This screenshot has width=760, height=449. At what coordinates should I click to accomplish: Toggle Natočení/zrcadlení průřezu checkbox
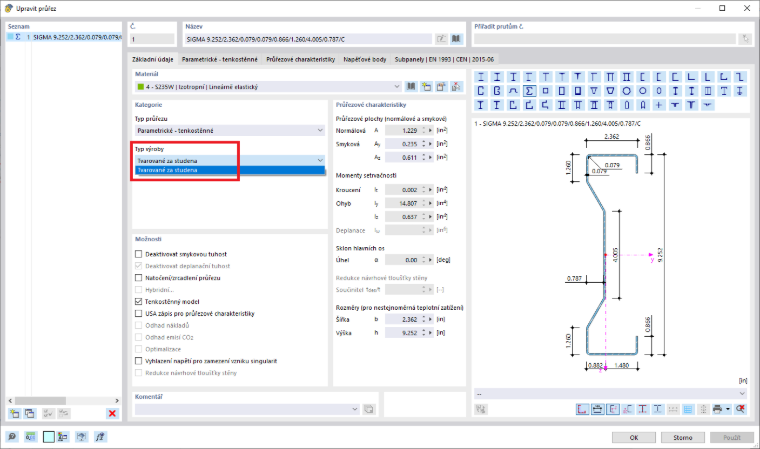tap(139, 278)
